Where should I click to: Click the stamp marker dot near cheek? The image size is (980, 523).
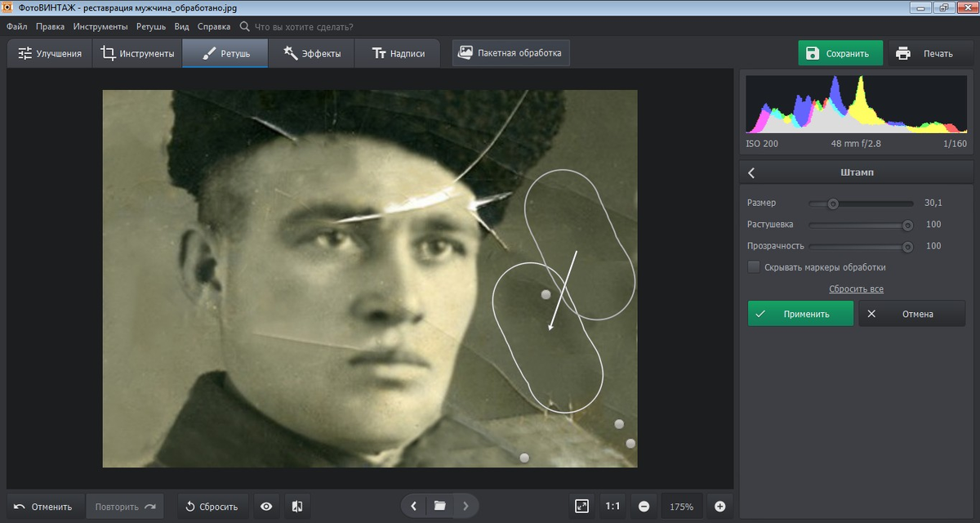(546, 293)
